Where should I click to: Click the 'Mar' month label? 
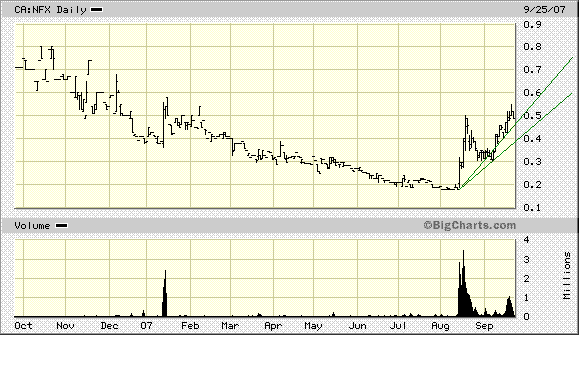230,326
